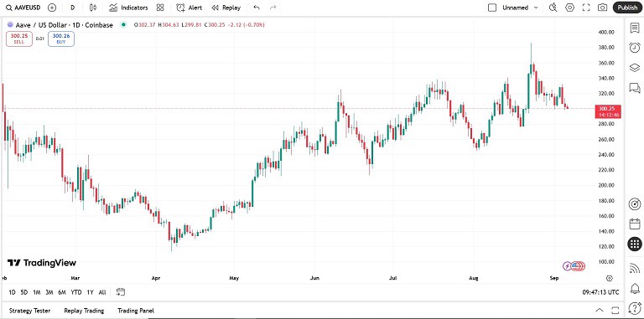Open the apps grid dark circle icon
Screen dimensions: 644x319
(x=635, y=244)
